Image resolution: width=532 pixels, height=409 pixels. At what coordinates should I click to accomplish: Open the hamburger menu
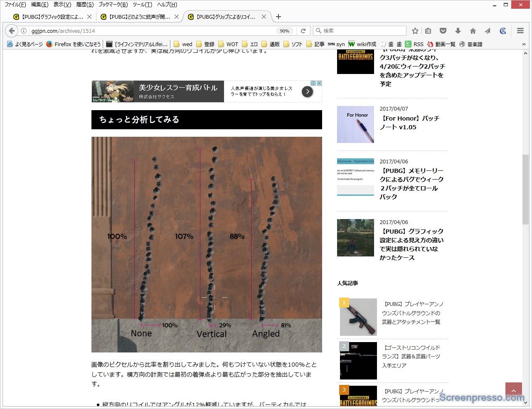520,31
